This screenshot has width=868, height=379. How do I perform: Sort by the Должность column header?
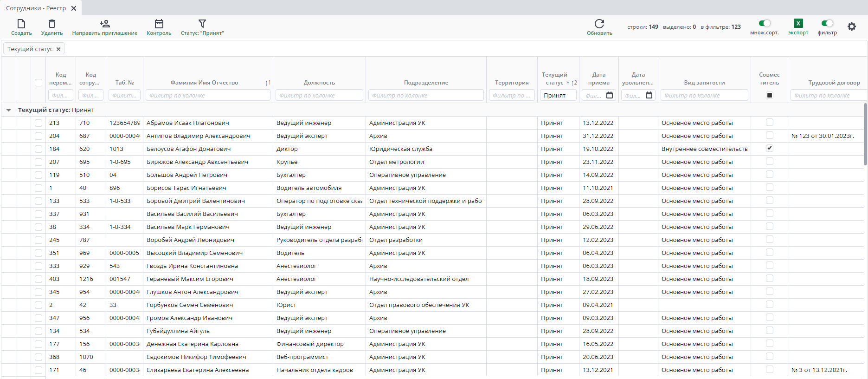(319, 83)
